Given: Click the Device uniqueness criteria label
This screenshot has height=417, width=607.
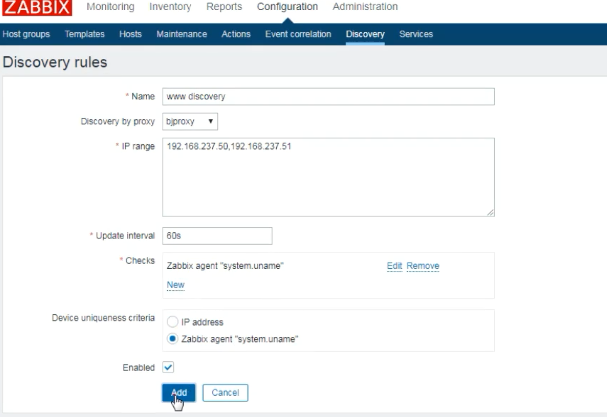Looking at the screenshot, I should (103, 318).
